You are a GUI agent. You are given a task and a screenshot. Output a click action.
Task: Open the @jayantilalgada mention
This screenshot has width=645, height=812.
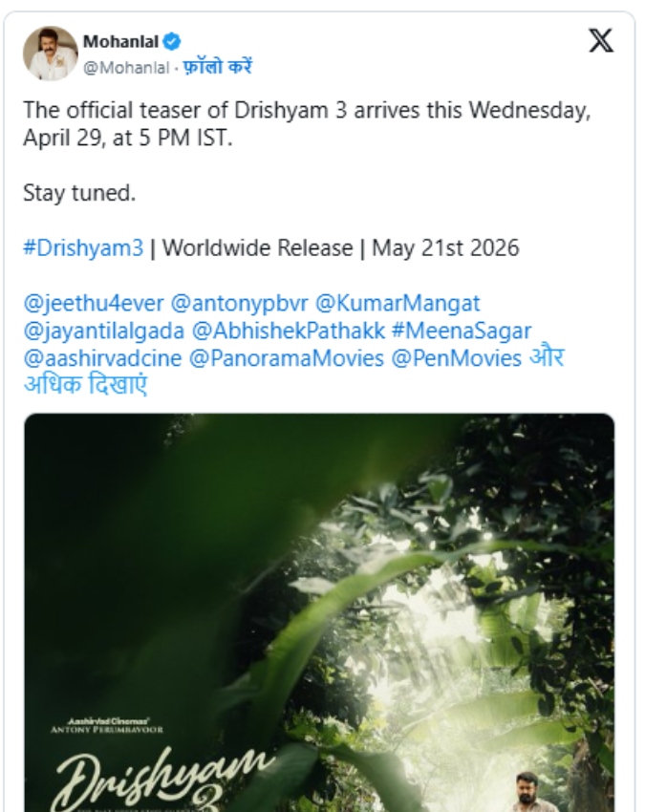pyautogui.click(x=106, y=331)
